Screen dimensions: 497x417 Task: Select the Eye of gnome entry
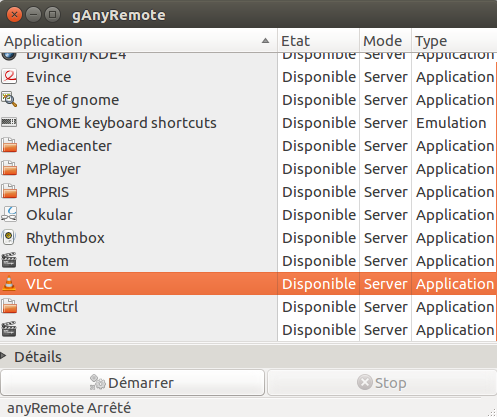[x=73, y=100]
